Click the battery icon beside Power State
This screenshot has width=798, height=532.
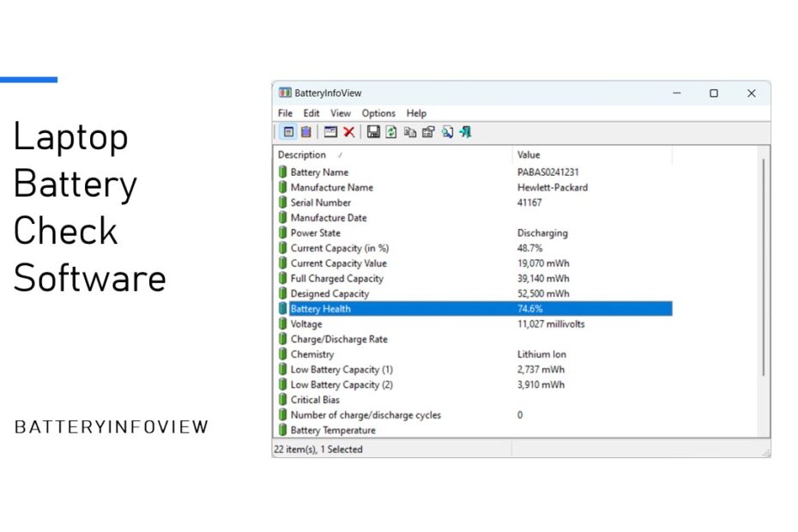tap(282, 233)
